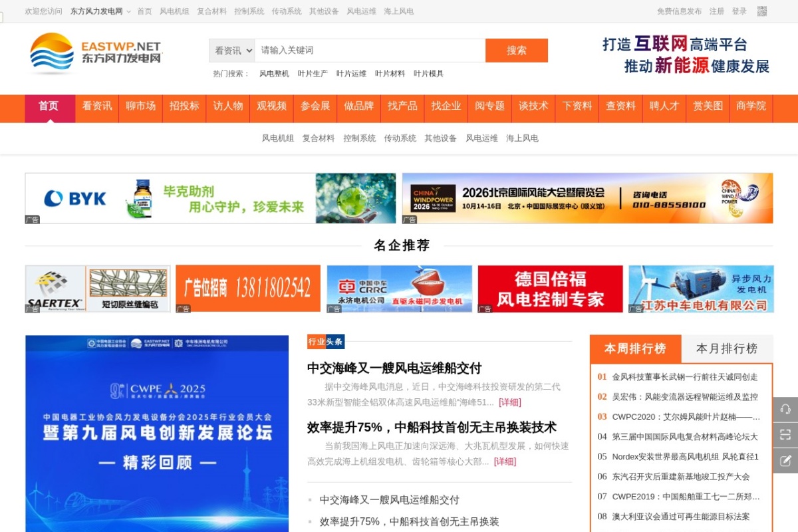Open the 找产品 navigation item

402,106
